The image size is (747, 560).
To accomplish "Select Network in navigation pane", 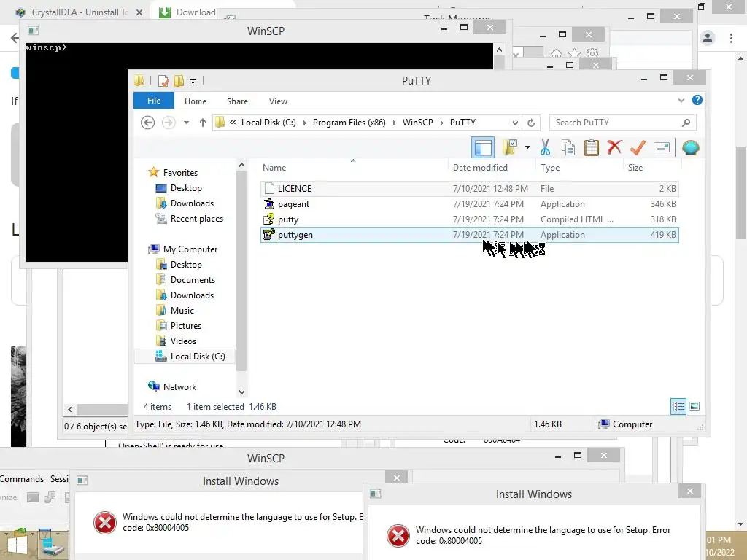I will click(179, 386).
